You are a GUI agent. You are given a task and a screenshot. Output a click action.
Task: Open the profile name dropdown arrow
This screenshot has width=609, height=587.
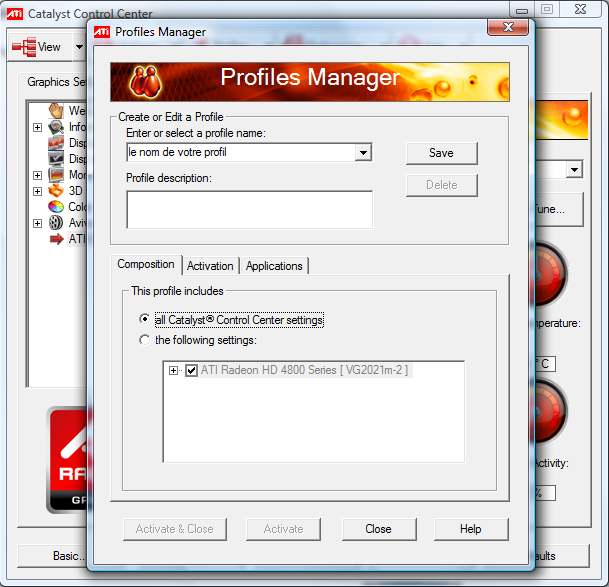click(363, 153)
